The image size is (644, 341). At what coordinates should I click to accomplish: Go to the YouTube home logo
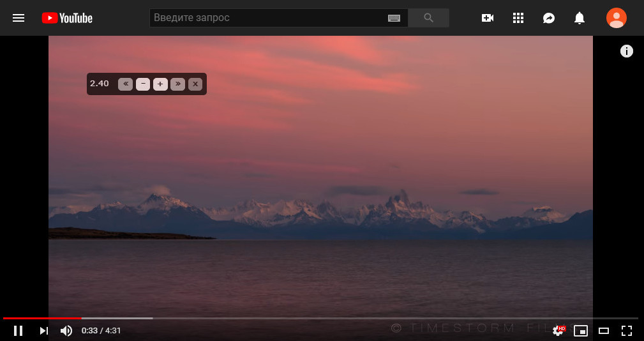pos(67,18)
